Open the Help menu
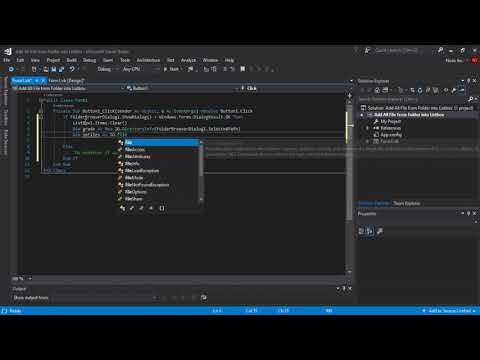The image size is (480, 360). coord(229,60)
